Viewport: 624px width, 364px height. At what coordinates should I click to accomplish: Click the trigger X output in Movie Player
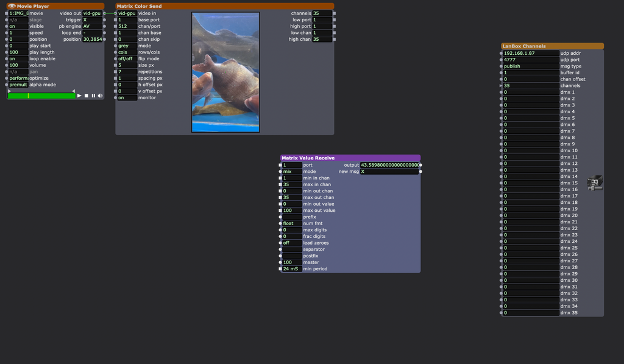tap(91, 19)
